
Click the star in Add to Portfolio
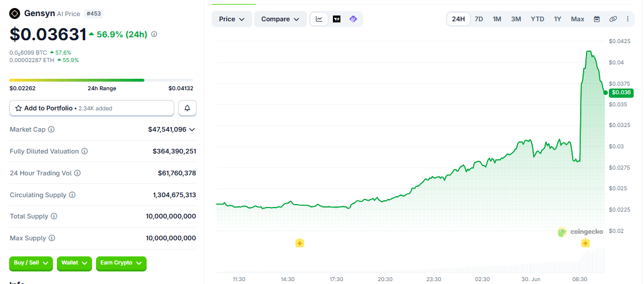(x=18, y=108)
